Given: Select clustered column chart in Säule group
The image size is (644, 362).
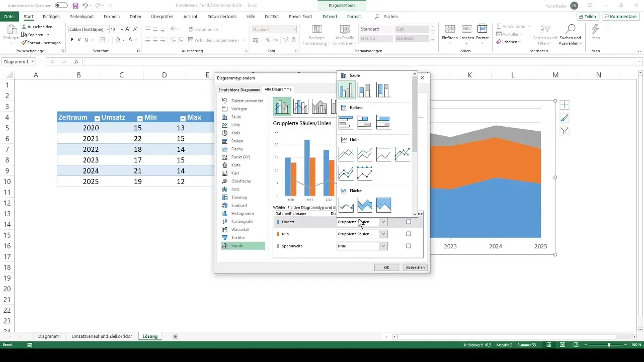Looking at the screenshot, I should (x=347, y=90).
